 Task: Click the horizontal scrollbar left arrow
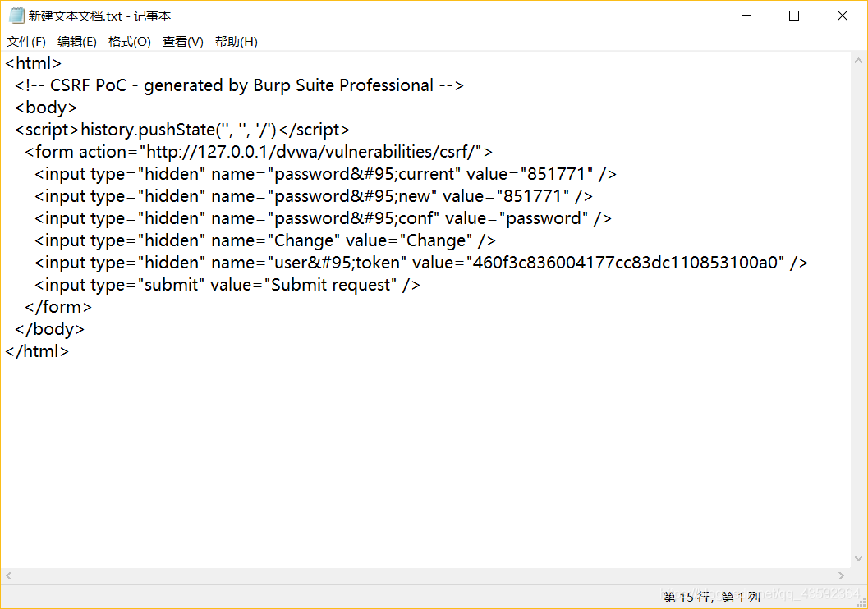click(9, 576)
